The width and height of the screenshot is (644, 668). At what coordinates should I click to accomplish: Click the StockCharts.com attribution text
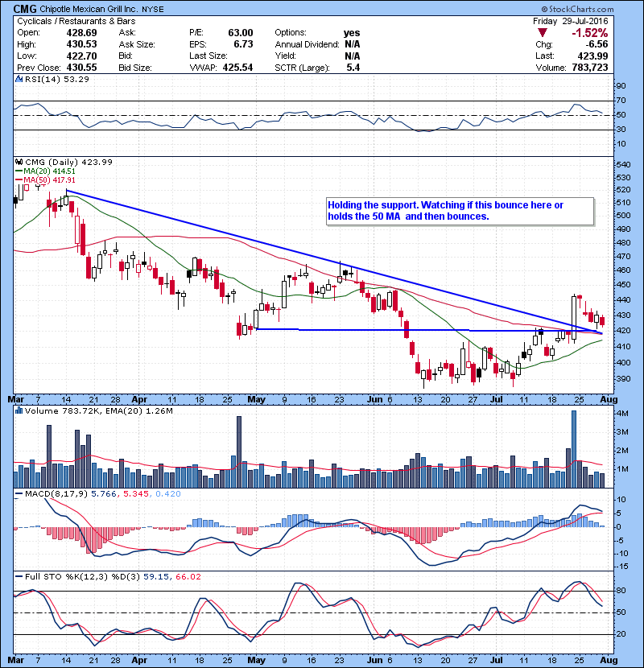[x=577, y=9]
